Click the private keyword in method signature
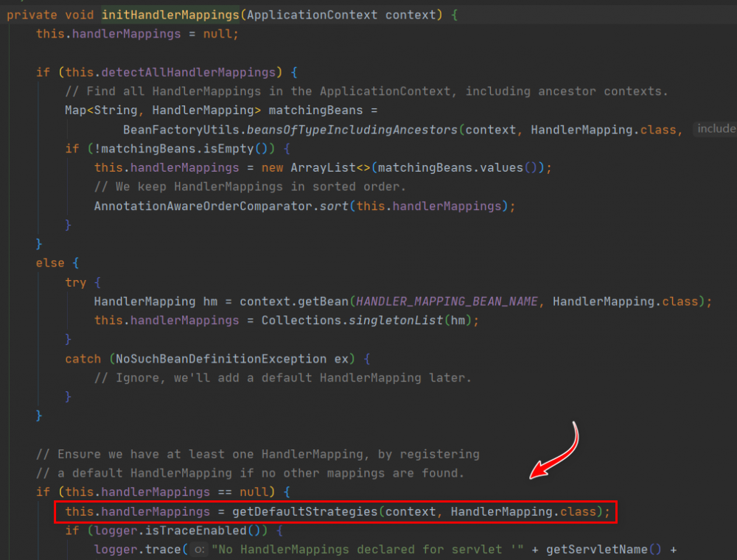The image size is (737, 560). click(32, 15)
